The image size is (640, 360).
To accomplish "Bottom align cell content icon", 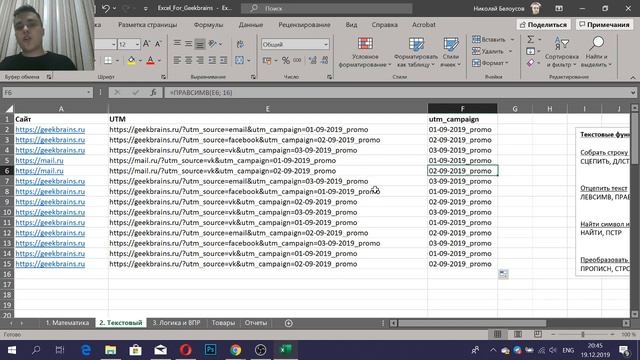I will [200, 44].
